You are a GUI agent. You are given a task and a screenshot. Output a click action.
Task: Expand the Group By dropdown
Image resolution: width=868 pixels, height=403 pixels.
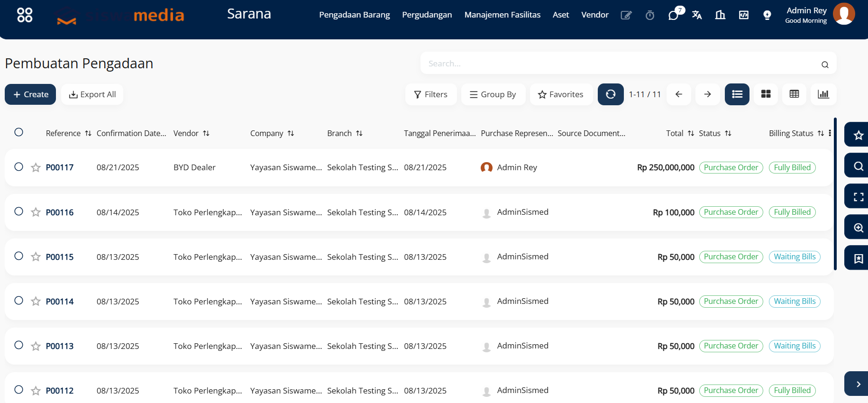(x=493, y=94)
